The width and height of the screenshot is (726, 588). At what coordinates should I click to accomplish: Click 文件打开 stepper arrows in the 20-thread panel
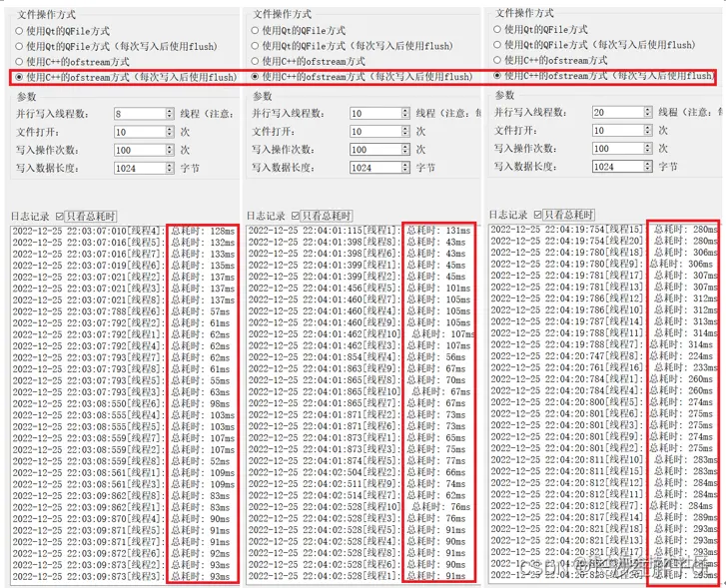coord(648,130)
